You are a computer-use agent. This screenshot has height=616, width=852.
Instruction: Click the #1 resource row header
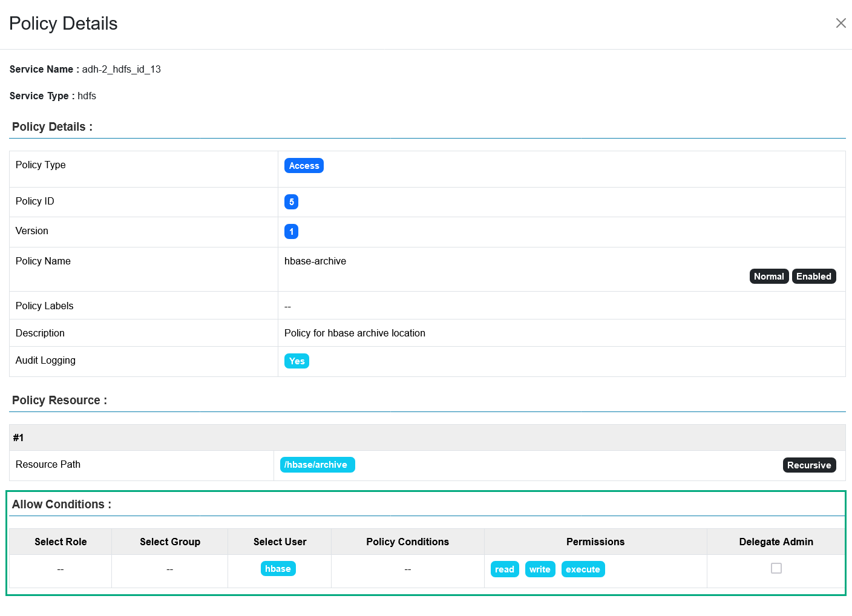427,437
